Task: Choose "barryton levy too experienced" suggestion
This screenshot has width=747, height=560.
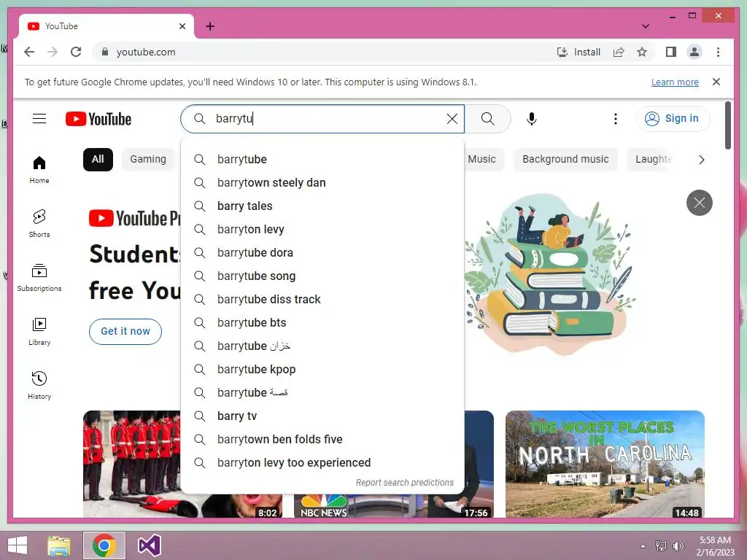Action: pos(322,462)
